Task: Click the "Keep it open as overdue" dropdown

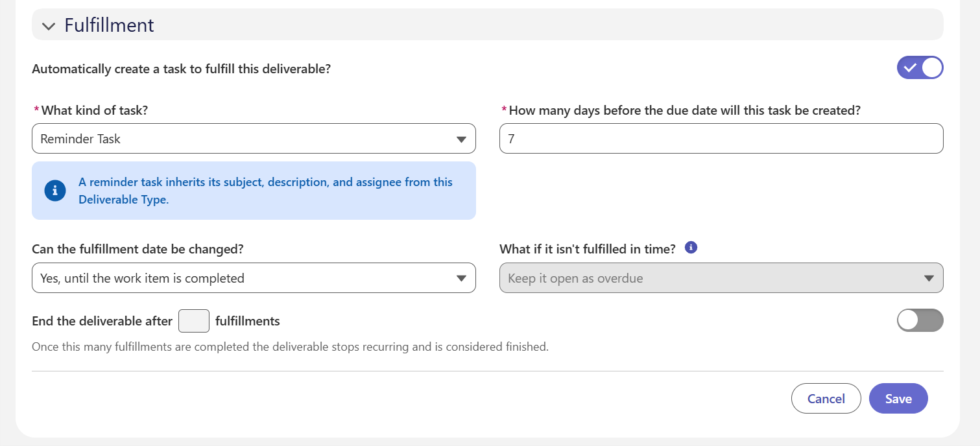Action: click(x=721, y=278)
